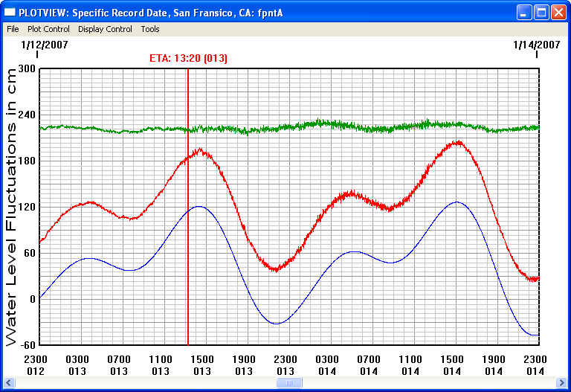The height and width of the screenshot is (392, 571).
Task: Click the 1500 014 time axis label
Action: (452, 365)
